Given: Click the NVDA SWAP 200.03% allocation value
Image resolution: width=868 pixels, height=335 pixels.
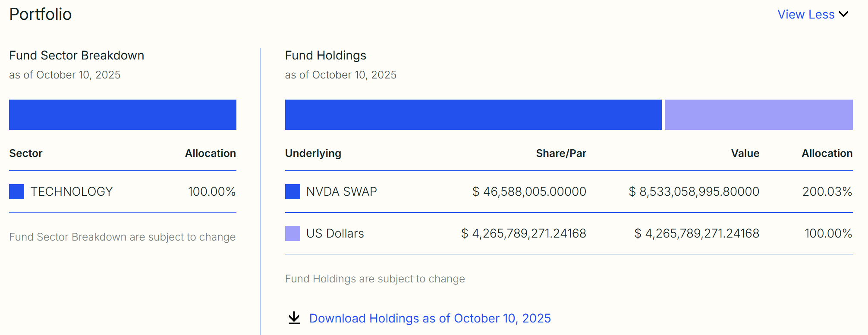Looking at the screenshot, I should [x=827, y=191].
